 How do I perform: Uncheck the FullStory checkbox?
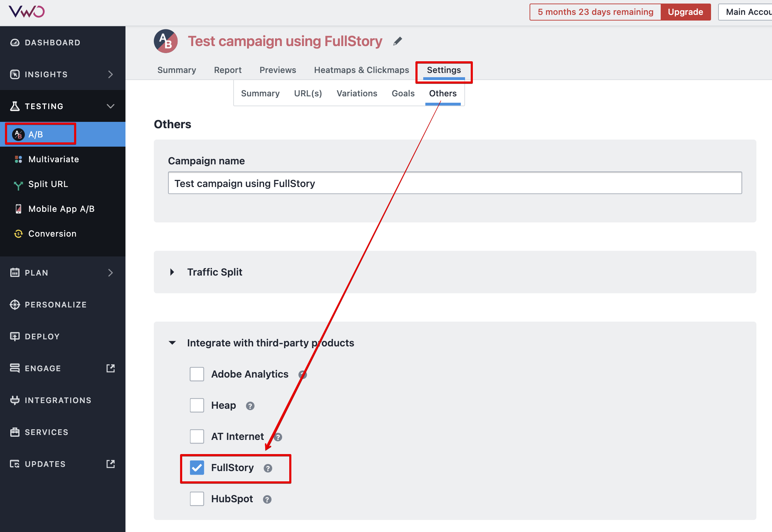197,468
